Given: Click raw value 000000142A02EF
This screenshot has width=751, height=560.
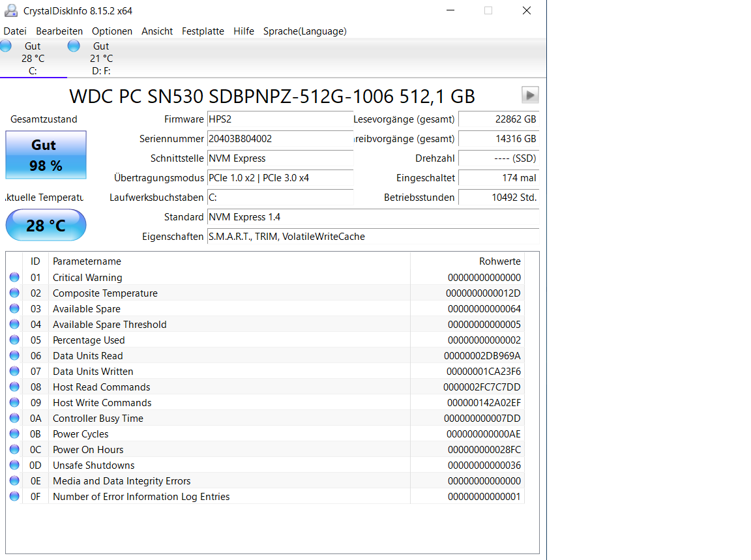Looking at the screenshot, I should click(484, 403).
